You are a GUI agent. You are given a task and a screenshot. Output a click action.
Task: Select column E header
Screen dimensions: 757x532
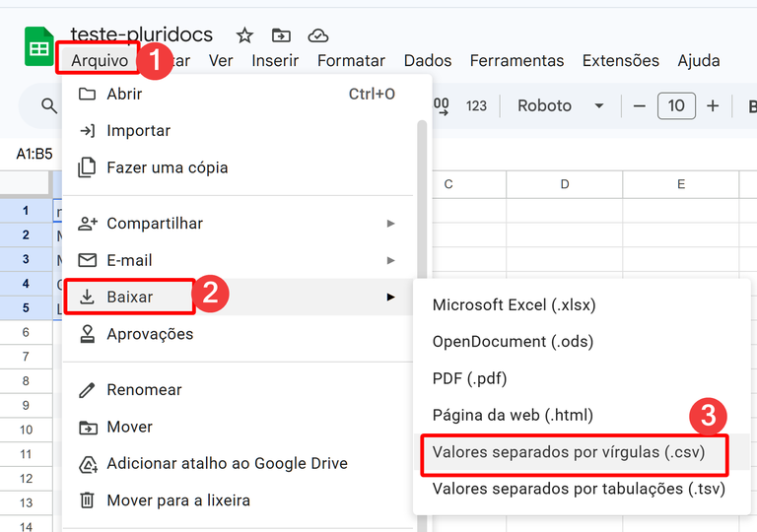pyautogui.click(x=681, y=184)
